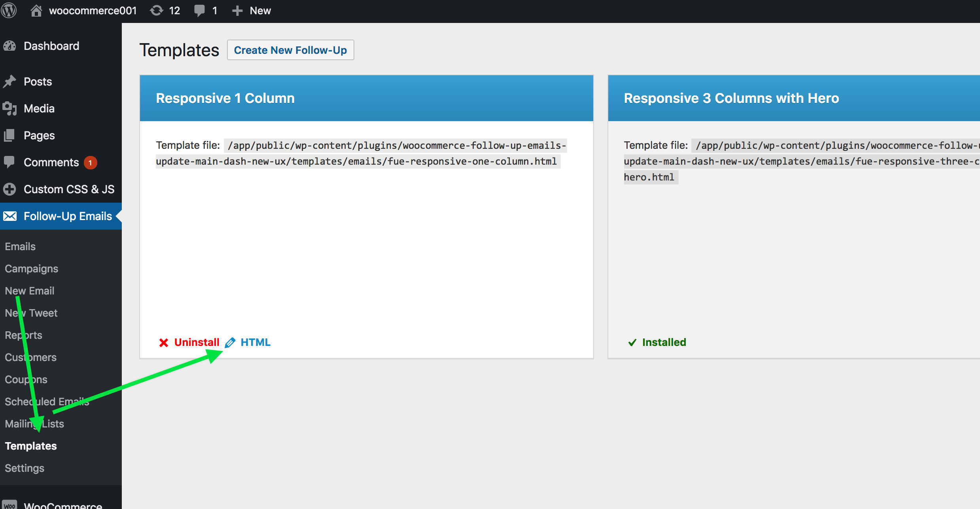Click the red X uninstall icon
The width and height of the screenshot is (980, 509).
click(x=164, y=342)
